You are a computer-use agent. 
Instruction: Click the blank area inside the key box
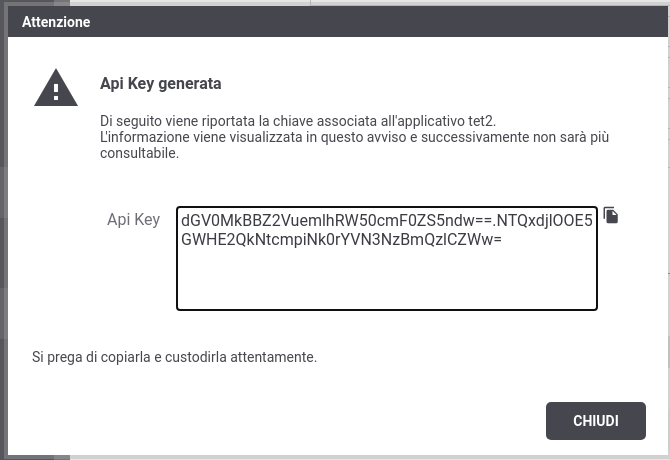[x=387, y=280]
